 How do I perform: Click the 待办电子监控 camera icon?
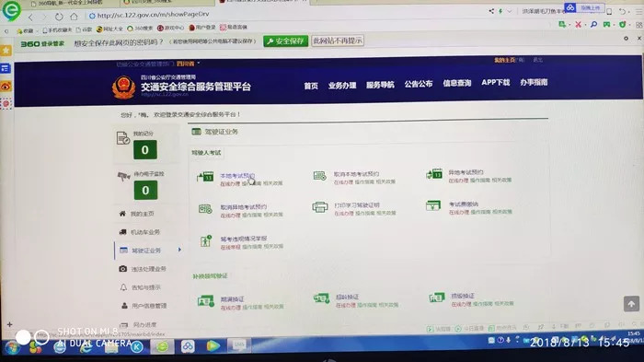pos(123,176)
